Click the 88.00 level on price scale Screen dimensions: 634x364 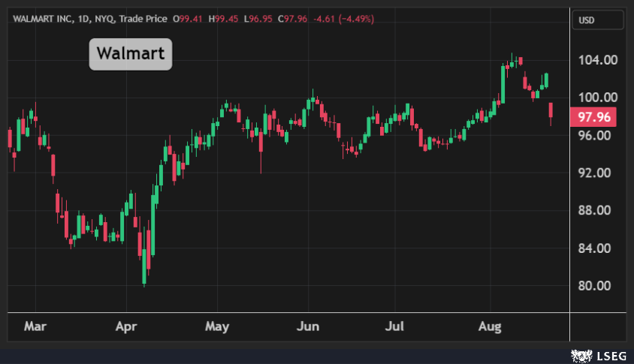click(x=595, y=210)
